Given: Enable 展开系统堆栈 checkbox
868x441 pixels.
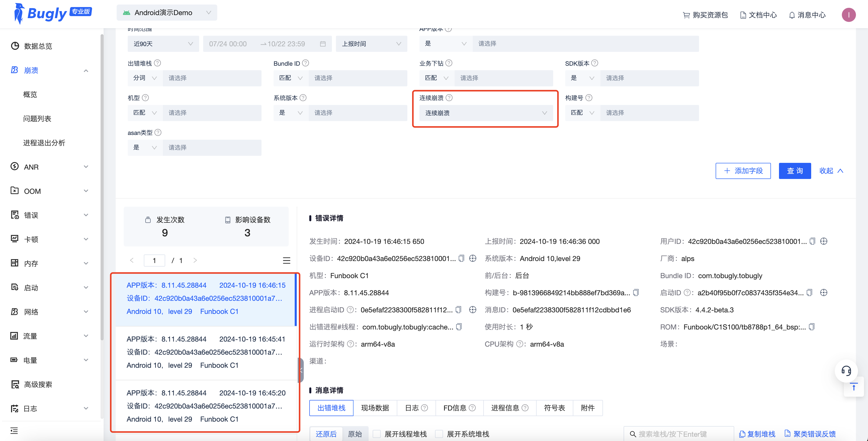Looking at the screenshot, I should pyautogui.click(x=439, y=434).
